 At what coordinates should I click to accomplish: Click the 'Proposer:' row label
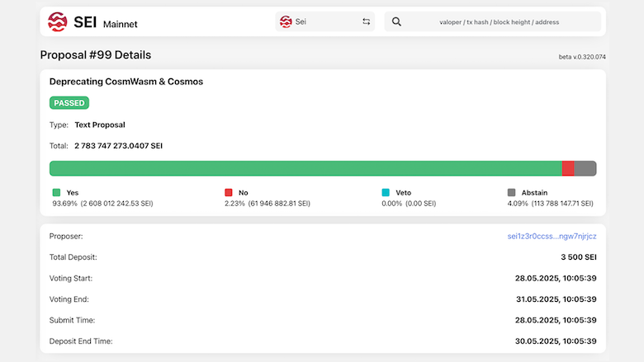pos(66,236)
